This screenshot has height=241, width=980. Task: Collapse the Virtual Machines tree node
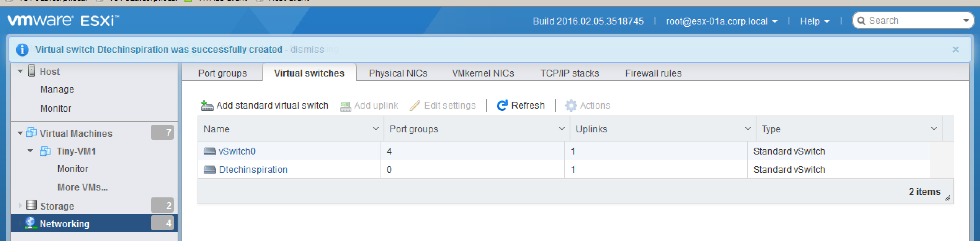20,133
